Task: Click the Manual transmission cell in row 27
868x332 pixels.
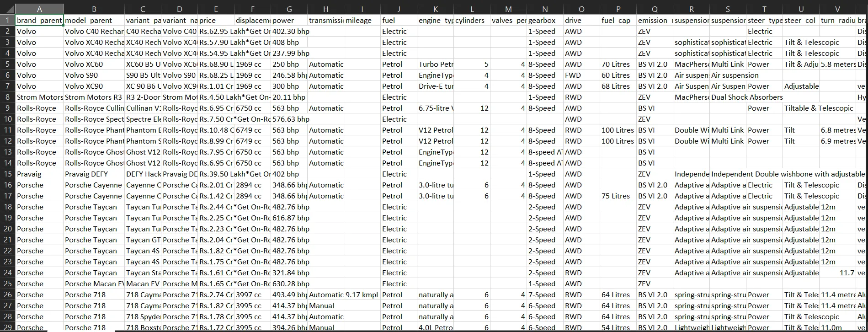Action: [325, 305]
